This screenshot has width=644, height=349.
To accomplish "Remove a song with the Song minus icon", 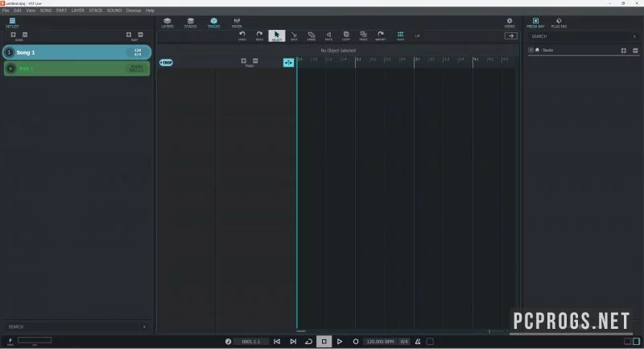I will tap(25, 35).
